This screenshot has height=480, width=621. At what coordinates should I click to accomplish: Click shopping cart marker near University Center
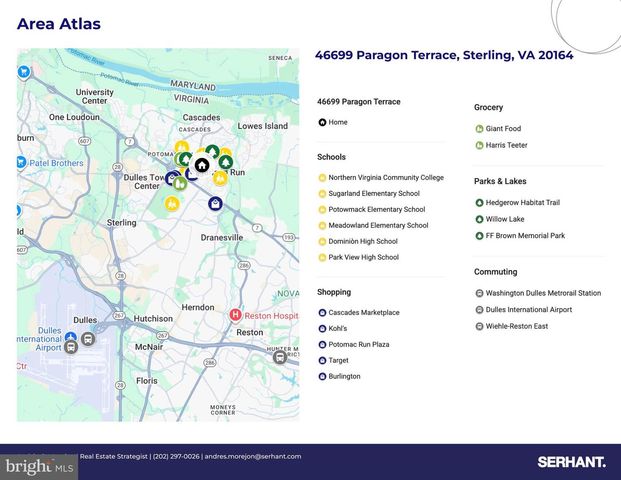point(24,72)
